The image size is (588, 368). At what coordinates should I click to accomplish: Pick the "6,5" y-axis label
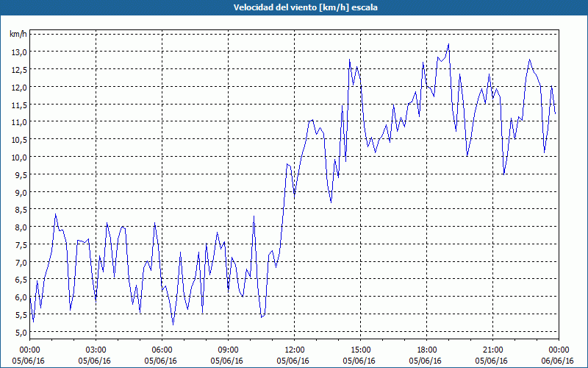(21, 280)
